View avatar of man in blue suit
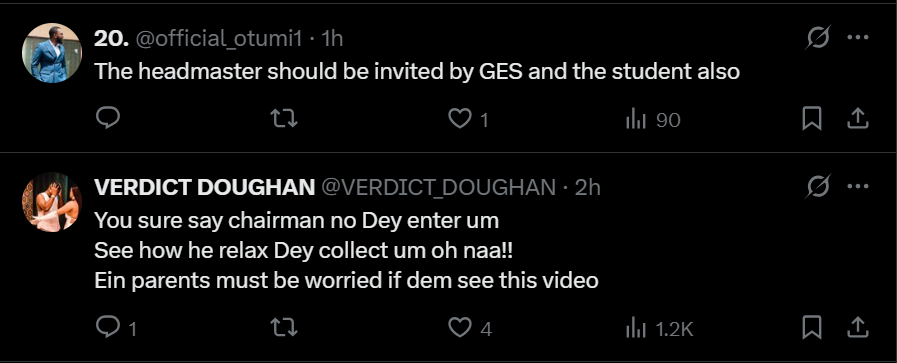Viewport: 897px width, 363px height. coord(51,53)
